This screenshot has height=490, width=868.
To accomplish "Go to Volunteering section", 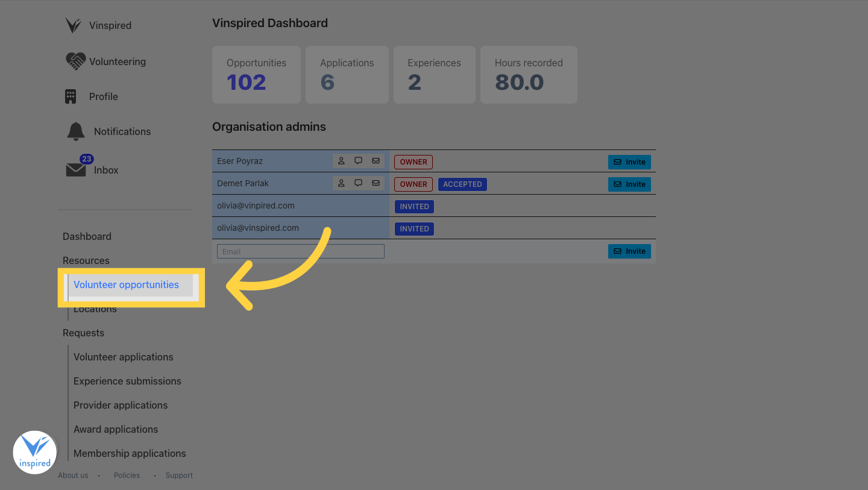I will click(118, 61).
